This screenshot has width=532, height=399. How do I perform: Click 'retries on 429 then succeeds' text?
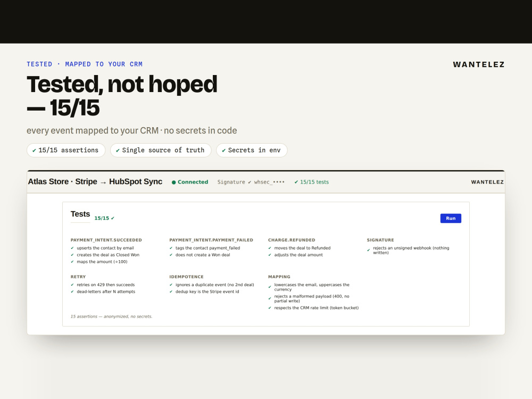pyautogui.click(x=105, y=285)
